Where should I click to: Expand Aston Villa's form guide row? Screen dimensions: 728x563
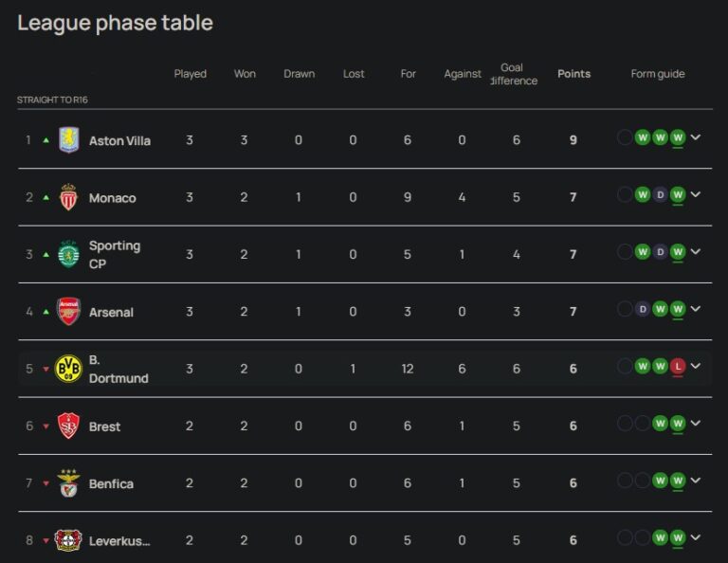click(696, 138)
